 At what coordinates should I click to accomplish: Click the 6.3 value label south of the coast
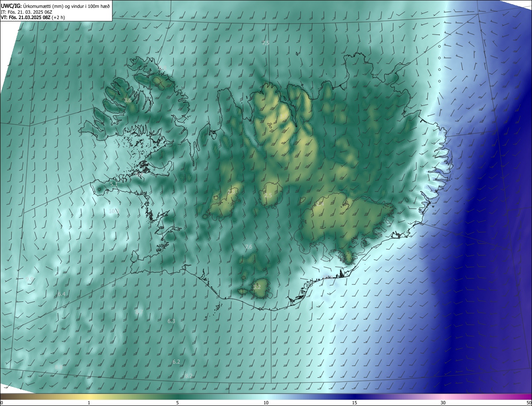171,321
